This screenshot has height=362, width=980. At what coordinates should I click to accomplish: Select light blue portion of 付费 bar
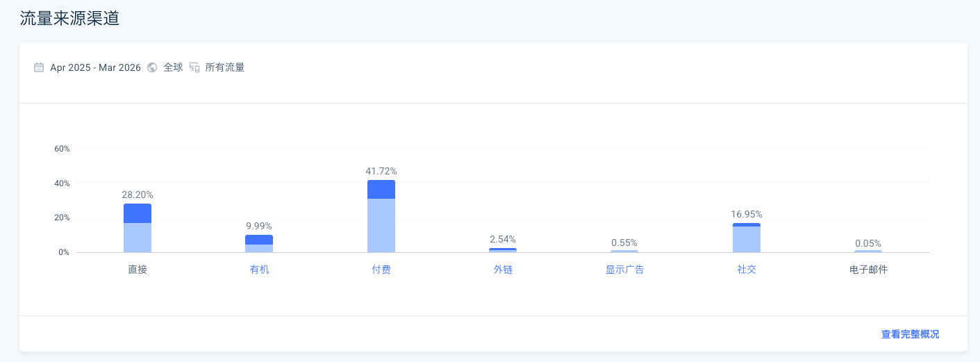click(381, 226)
